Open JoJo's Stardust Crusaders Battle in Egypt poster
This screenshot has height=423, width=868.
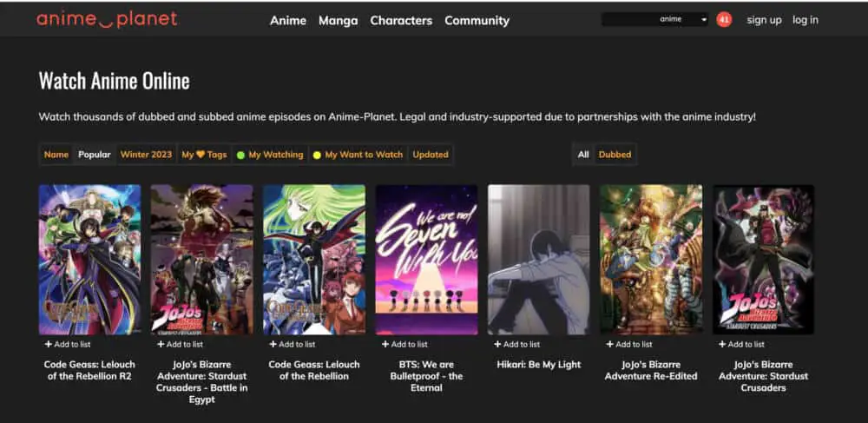(202, 260)
